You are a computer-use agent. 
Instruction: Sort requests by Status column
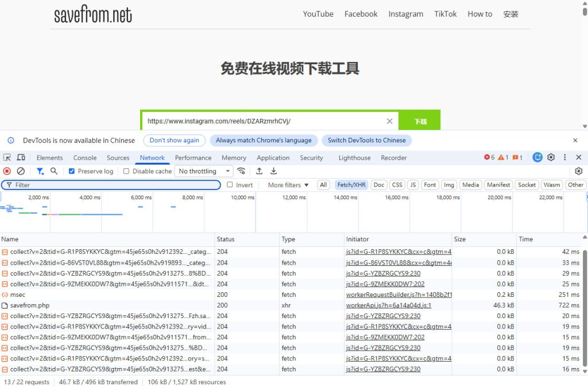coord(247,239)
